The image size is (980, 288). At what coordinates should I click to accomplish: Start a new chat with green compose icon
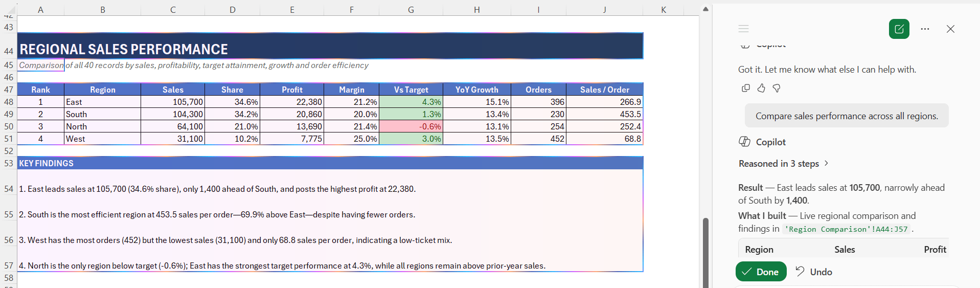pyautogui.click(x=899, y=29)
